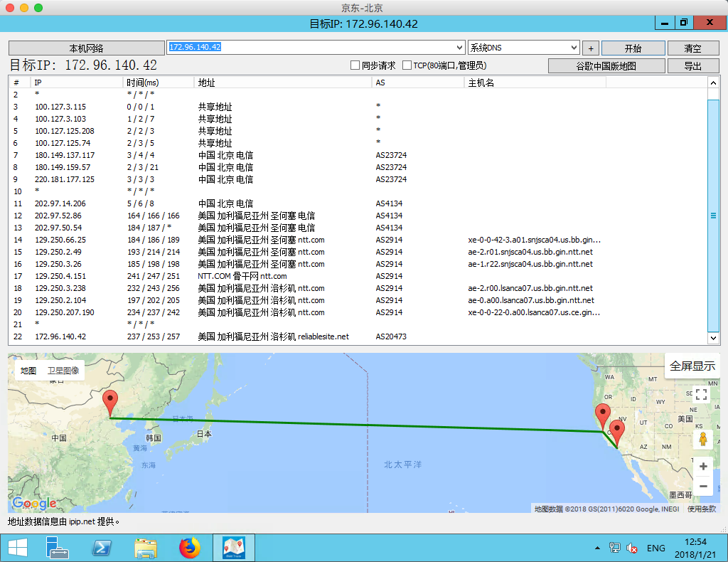The height and width of the screenshot is (562, 728).
Task: Zoom in on the map
Action: pyautogui.click(x=703, y=467)
